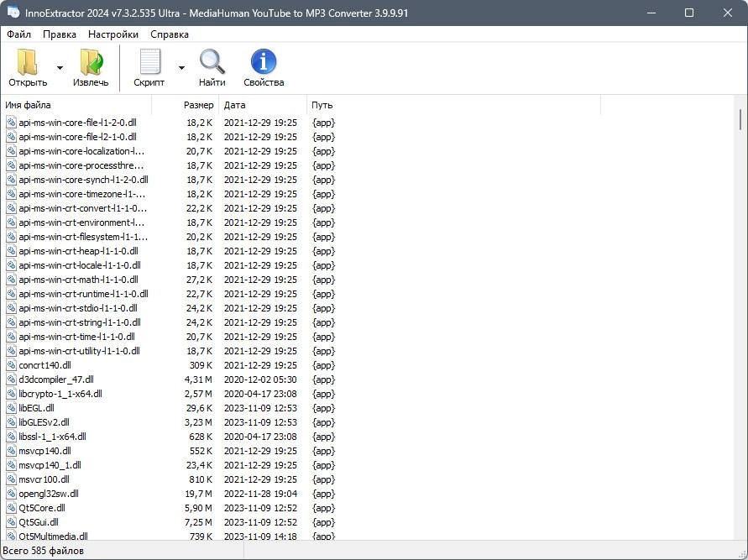Select file api-ms-win-core-synch-l1-2-0.dll
This screenshot has height=560, width=748.
click(83, 180)
